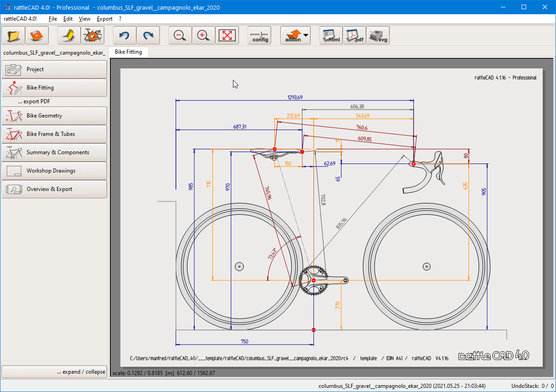
Task: Open the Export menu
Action: [105, 19]
